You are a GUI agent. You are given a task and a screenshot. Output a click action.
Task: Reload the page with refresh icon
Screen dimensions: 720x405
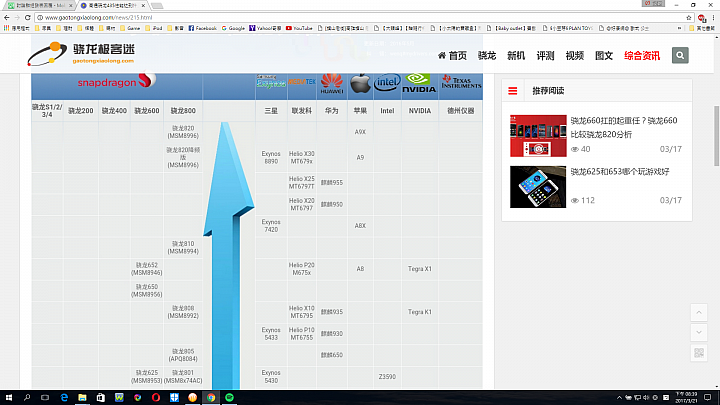click(x=28, y=17)
